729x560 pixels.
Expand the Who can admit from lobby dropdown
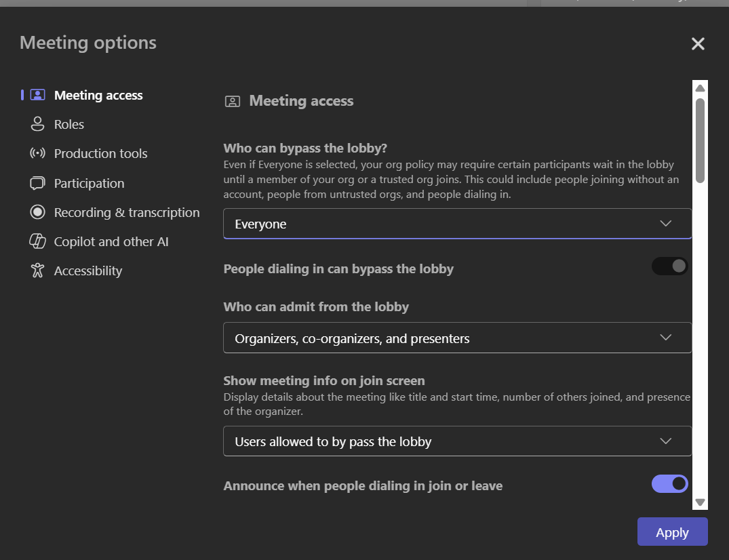click(x=458, y=338)
